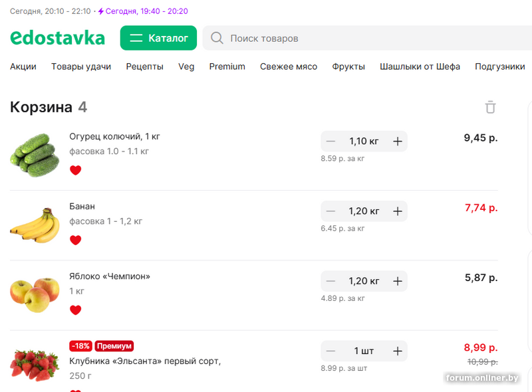Open Клубника «Эльсанта» product link
This screenshot has width=532, height=392.
(145, 361)
